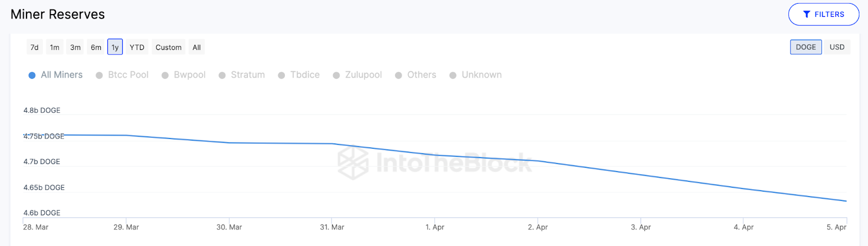Screen dimensions: 868x246
Task: Switch to 3m time range
Action: (x=75, y=47)
